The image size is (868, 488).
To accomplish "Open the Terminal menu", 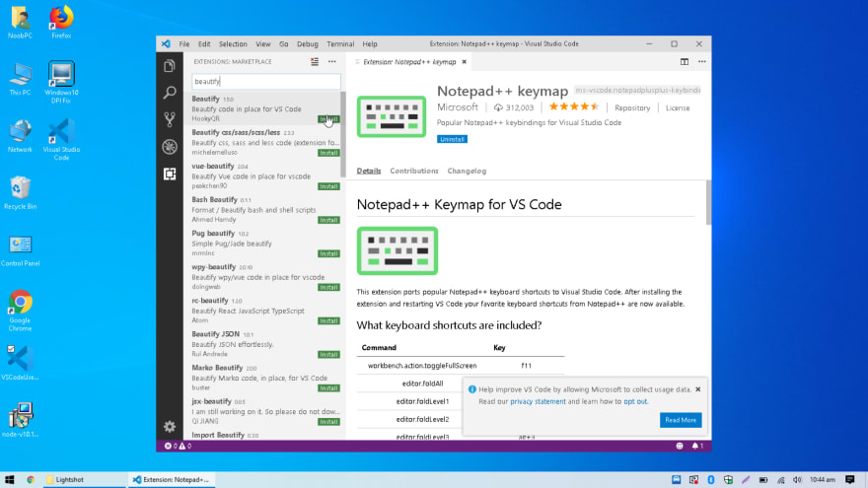I will (x=340, y=44).
